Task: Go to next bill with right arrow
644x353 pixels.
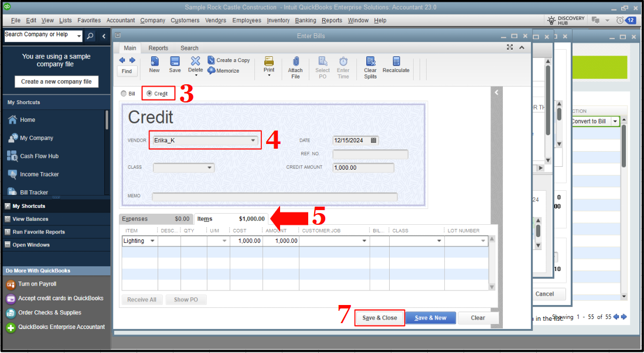Action: 132,60
